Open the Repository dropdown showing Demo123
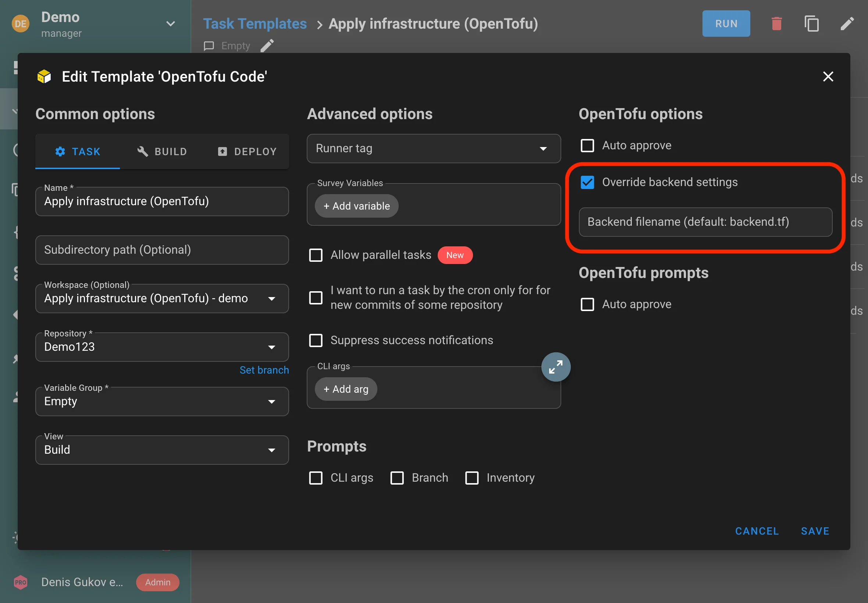The image size is (868, 603). [162, 347]
